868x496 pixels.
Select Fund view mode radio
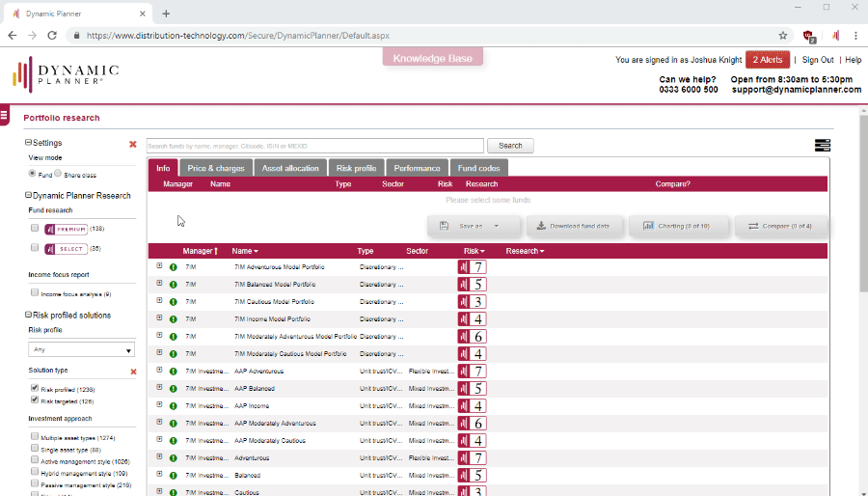pos(32,174)
